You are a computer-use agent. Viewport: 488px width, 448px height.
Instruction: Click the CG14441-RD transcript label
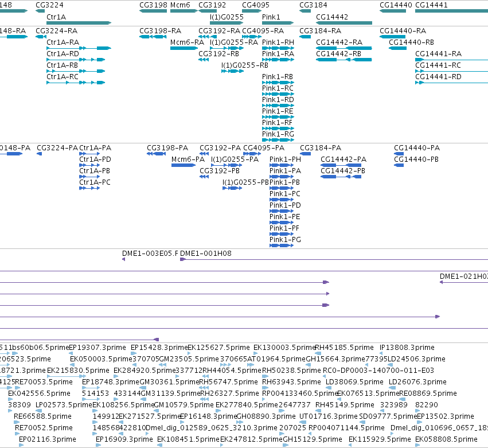438,77
